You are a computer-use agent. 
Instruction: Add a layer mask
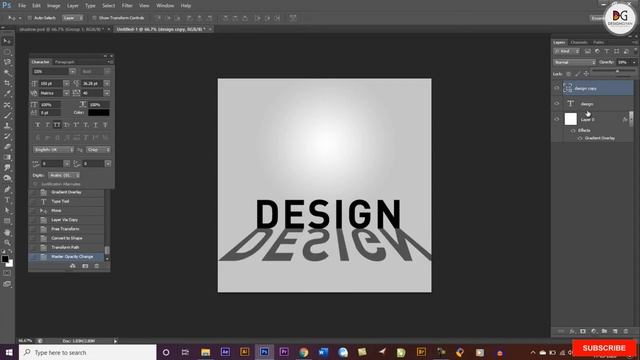583,331
